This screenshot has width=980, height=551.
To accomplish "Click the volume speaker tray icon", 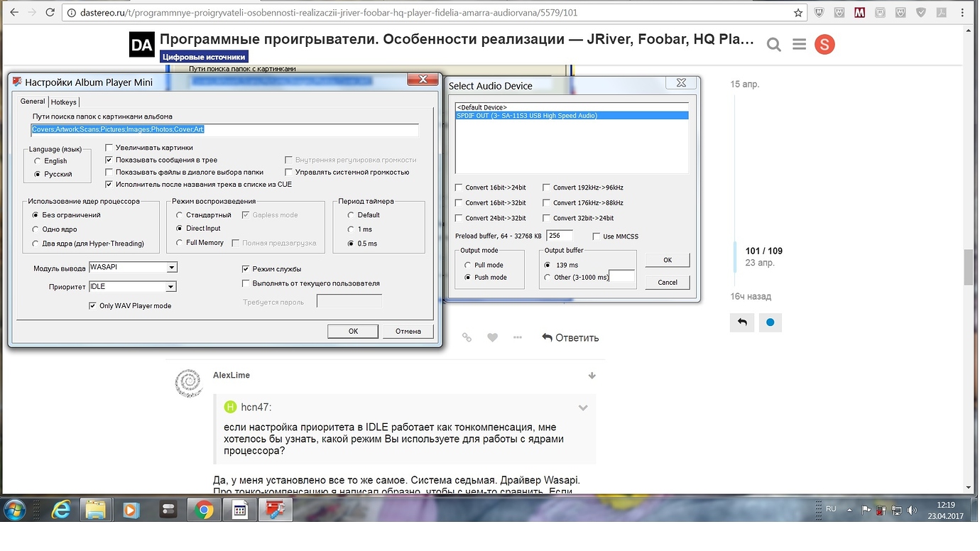I will point(912,510).
